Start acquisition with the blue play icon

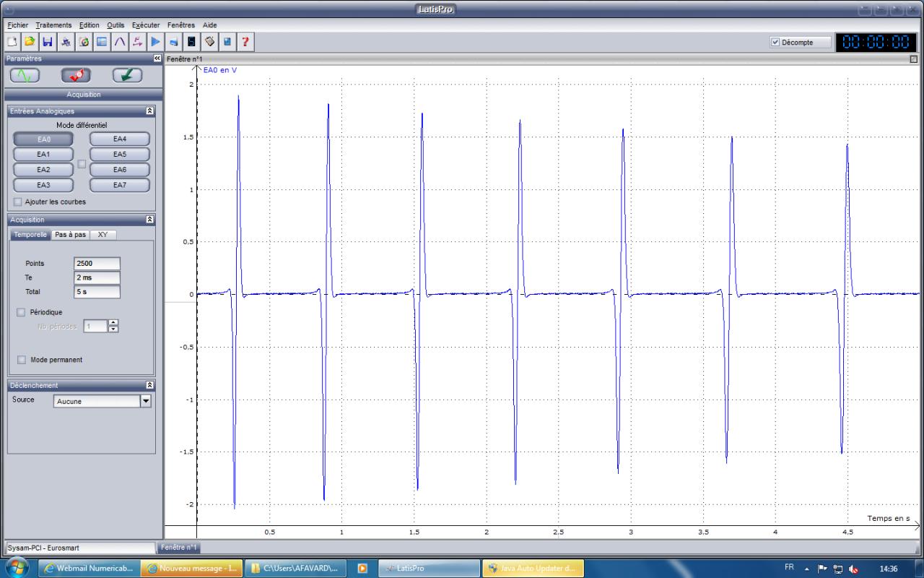[156, 42]
